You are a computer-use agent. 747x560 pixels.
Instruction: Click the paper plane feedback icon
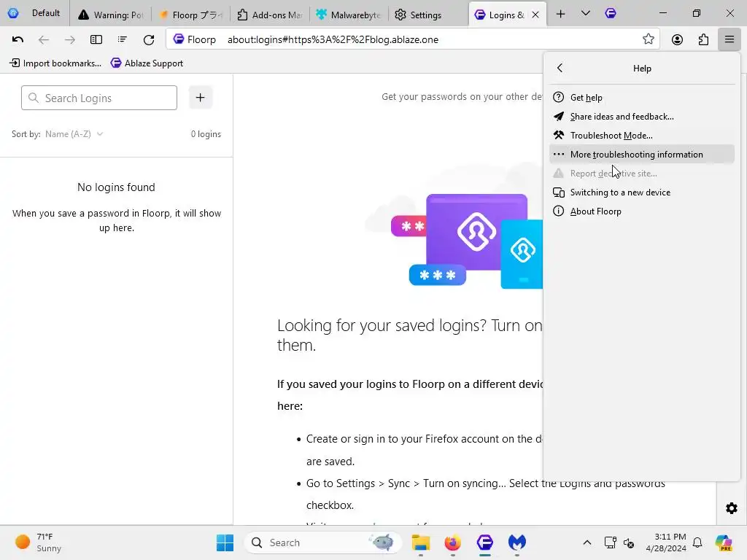click(558, 116)
